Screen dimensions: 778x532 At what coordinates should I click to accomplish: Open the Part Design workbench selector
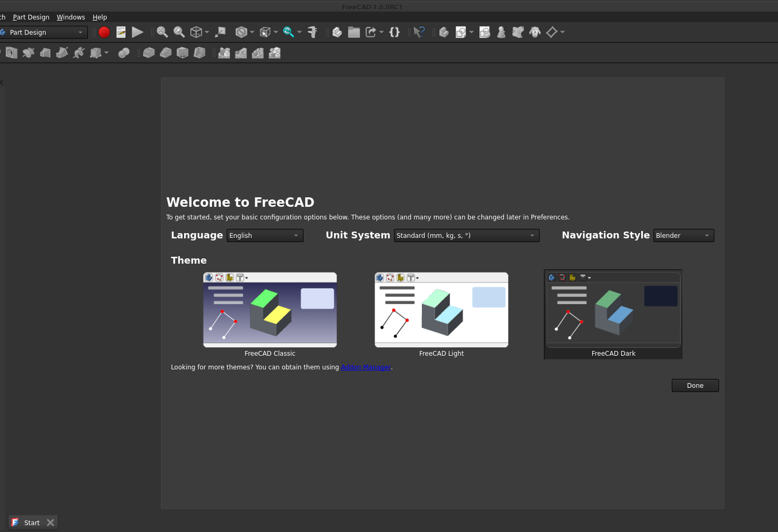coord(43,32)
